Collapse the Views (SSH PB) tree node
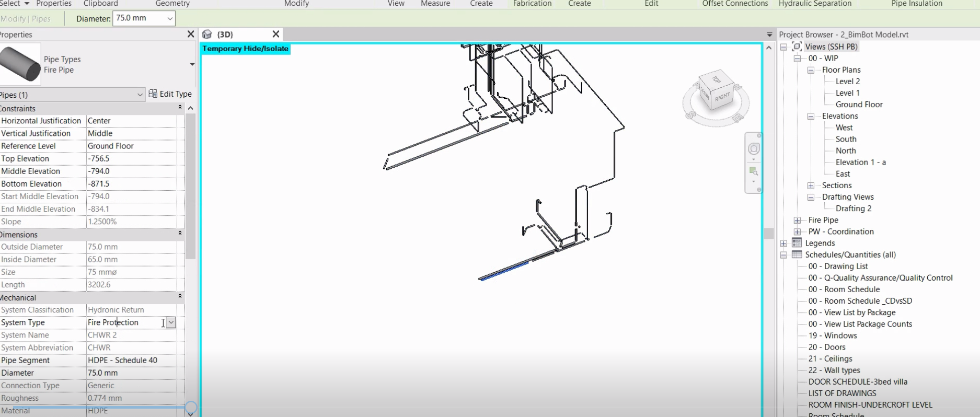This screenshot has width=980, height=417. click(783, 47)
